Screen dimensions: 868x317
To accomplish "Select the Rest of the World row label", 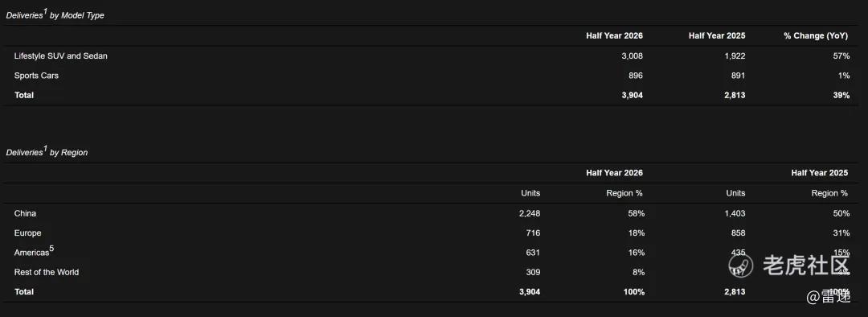I will [47, 272].
